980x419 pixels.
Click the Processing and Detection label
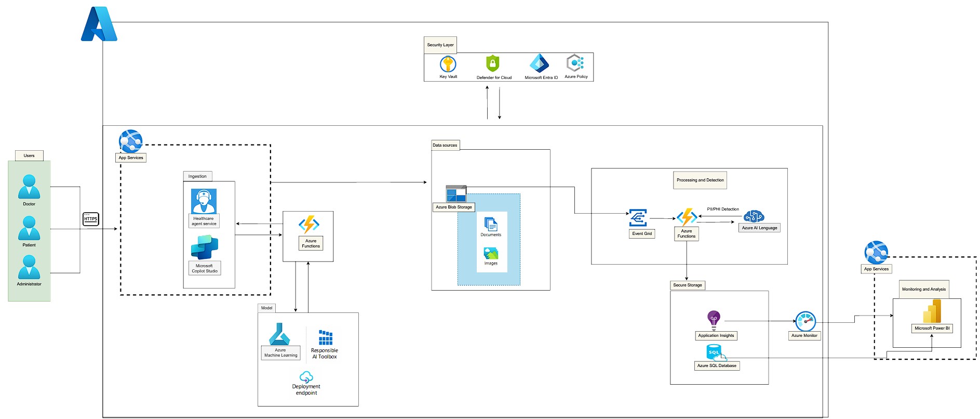tap(700, 180)
